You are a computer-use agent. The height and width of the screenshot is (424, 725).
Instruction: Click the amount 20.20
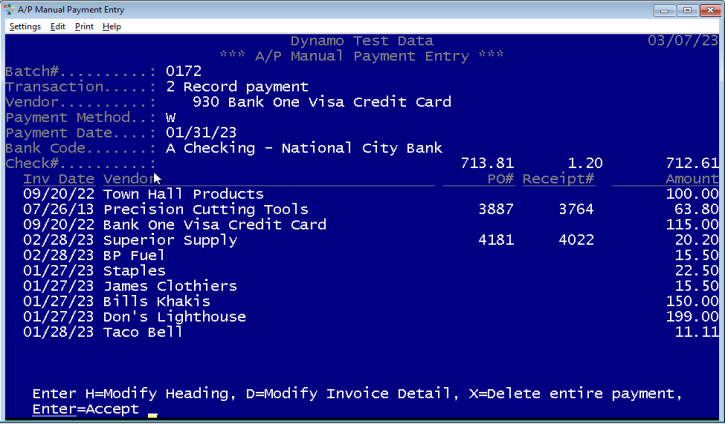coord(696,240)
